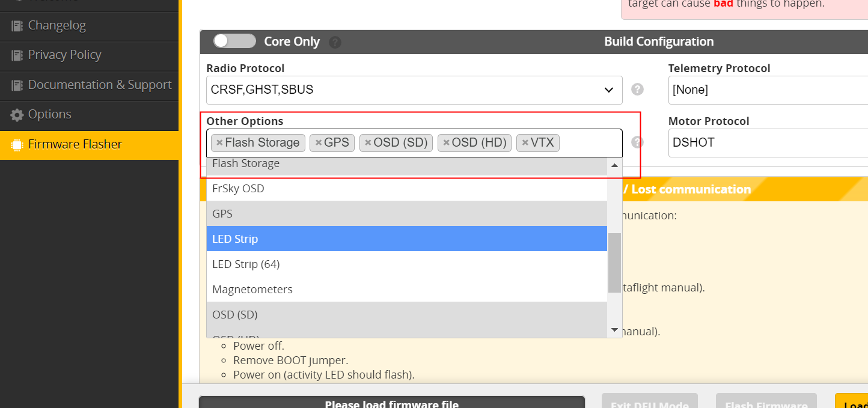Remove the OSD (HD) tag
The height and width of the screenshot is (408, 868).
(x=446, y=143)
